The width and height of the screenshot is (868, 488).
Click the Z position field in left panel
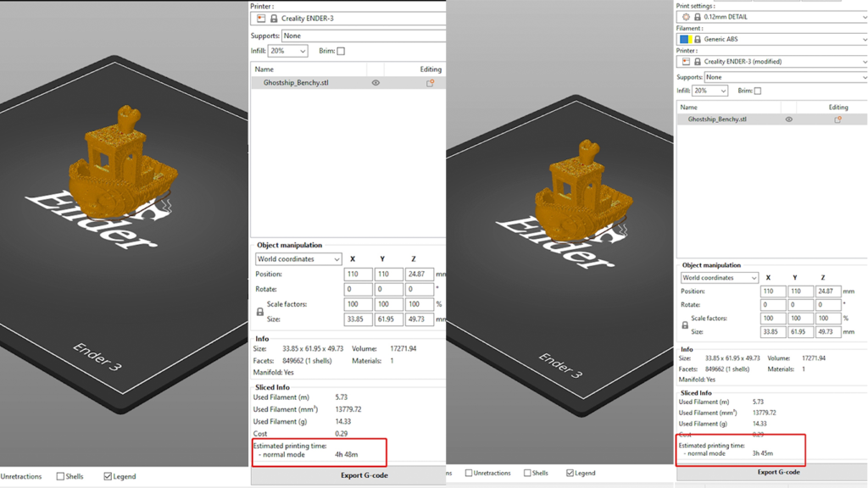(420, 274)
